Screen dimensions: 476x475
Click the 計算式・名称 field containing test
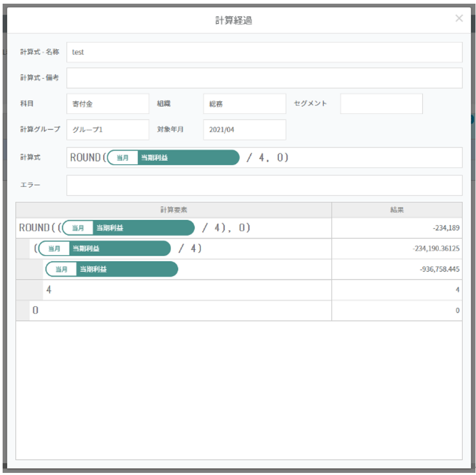[x=264, y=52]
